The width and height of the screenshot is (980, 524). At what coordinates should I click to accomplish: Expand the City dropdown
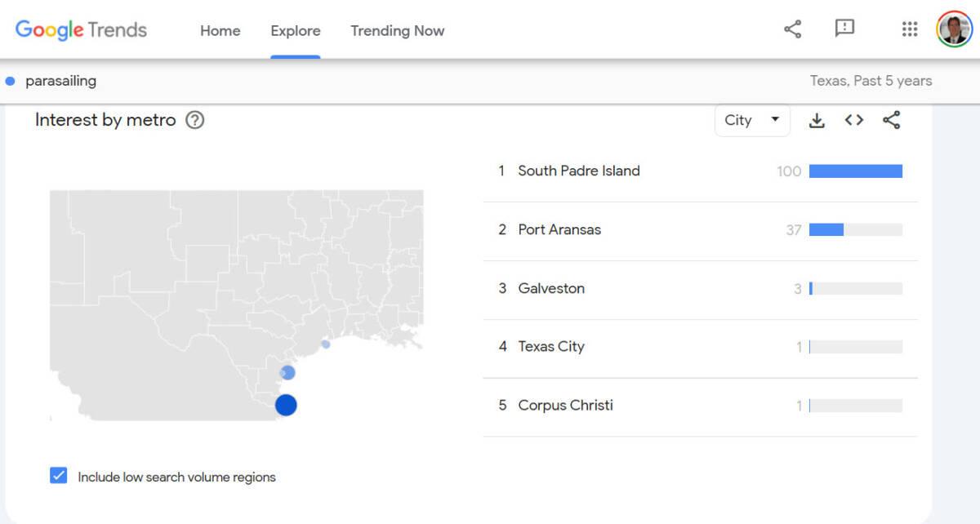(x=752, y=121)
